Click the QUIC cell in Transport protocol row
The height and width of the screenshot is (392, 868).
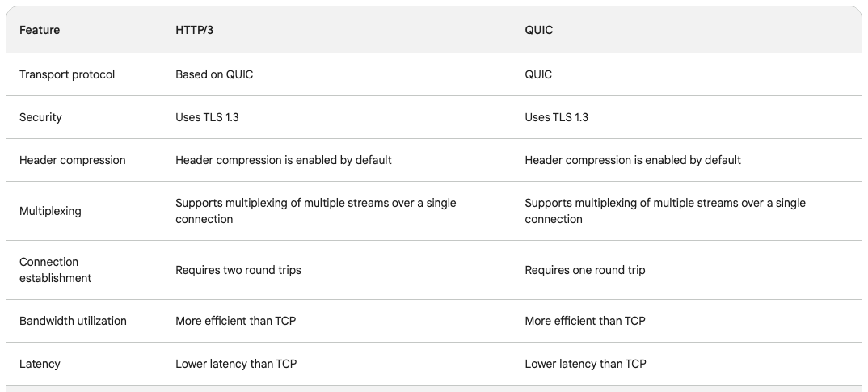(x=538, y=74)
